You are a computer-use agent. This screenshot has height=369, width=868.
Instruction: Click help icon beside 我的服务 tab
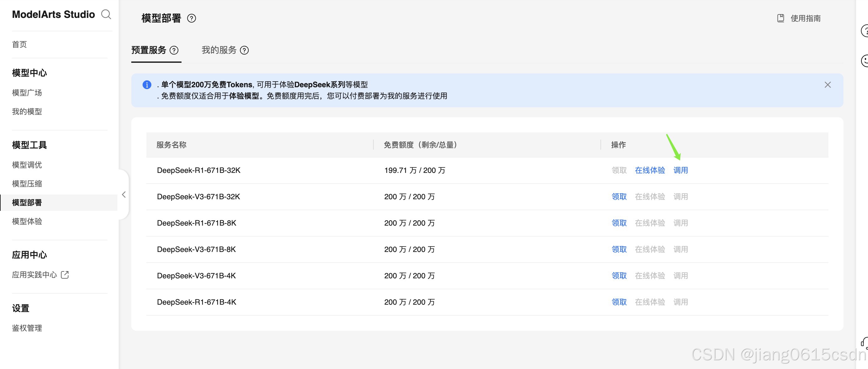click(244, 51)
